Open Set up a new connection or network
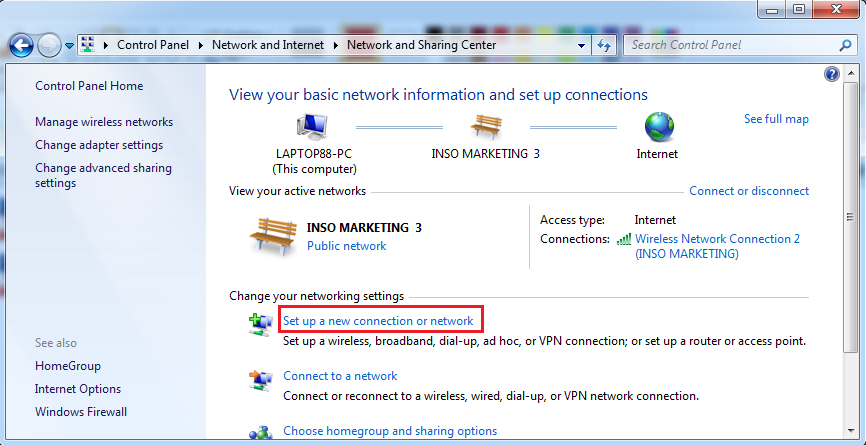 pos(378,321)
